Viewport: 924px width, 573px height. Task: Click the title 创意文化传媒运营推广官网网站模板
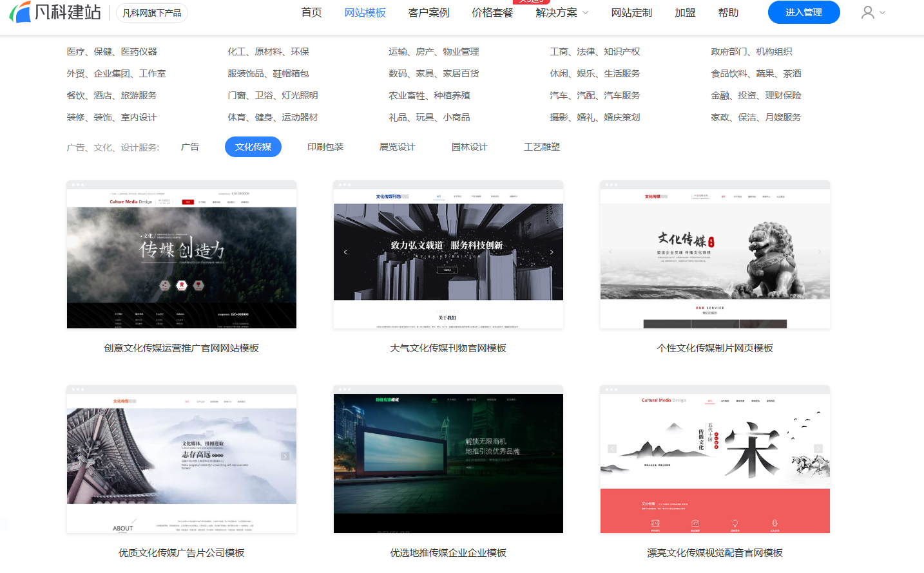click(x=182, y=348)
